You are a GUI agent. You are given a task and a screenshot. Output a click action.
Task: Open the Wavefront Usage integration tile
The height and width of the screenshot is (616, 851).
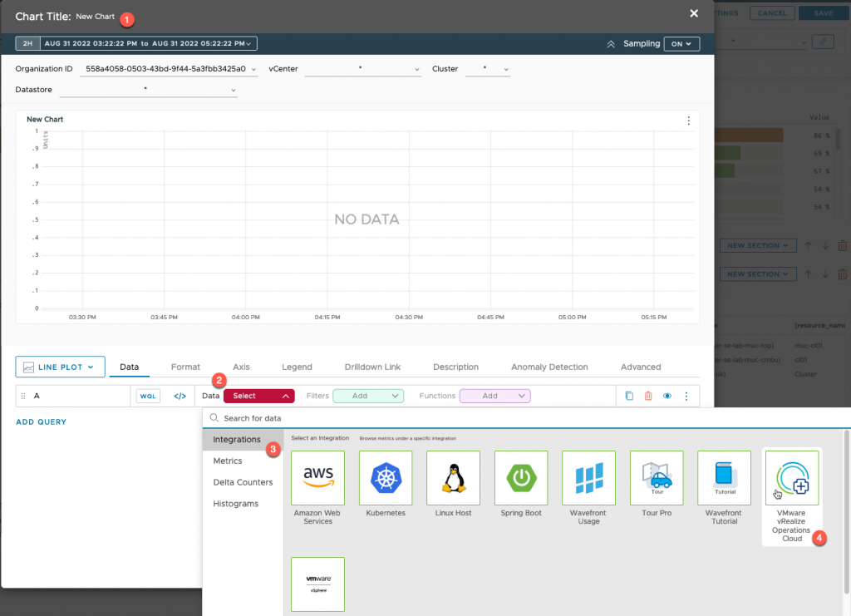tap(589, 478)
